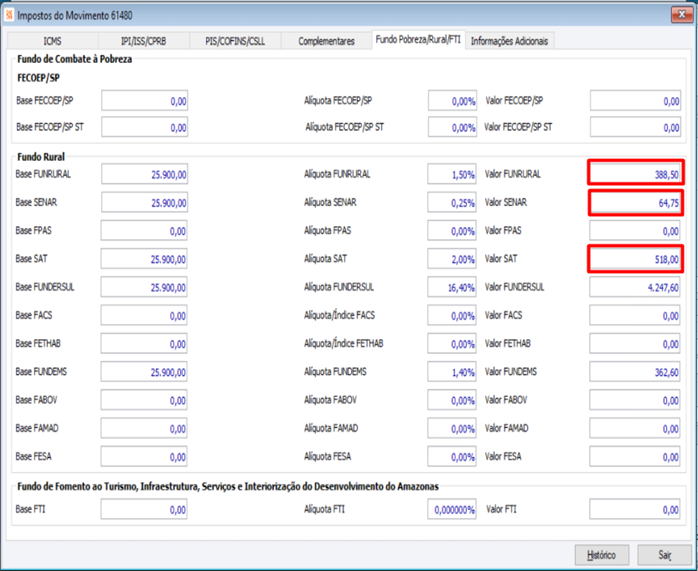The height and width of the screenshot is (571, 698).
Task: Click the Alíquota FUNDERSUL field showing 16,40%
Action: (x=452, y=287)
